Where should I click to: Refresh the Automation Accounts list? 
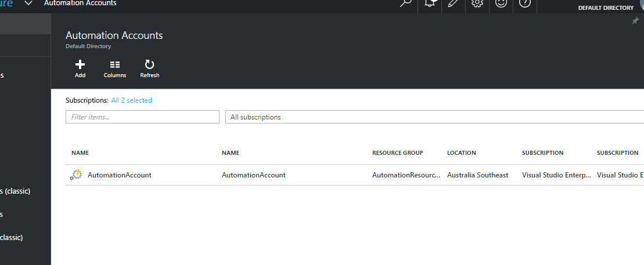[x=149, y=69]
